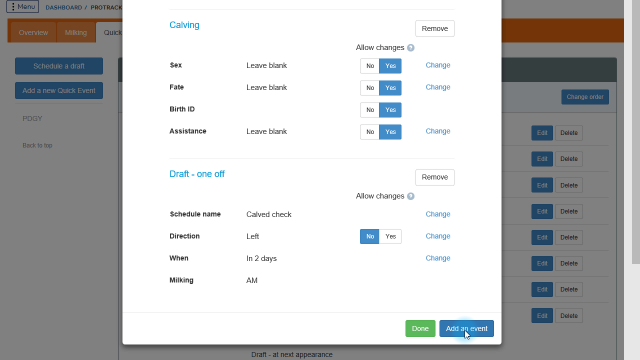Set Direction allow changes to No
This screenshot has width=640, height=360.
point(370,236)
